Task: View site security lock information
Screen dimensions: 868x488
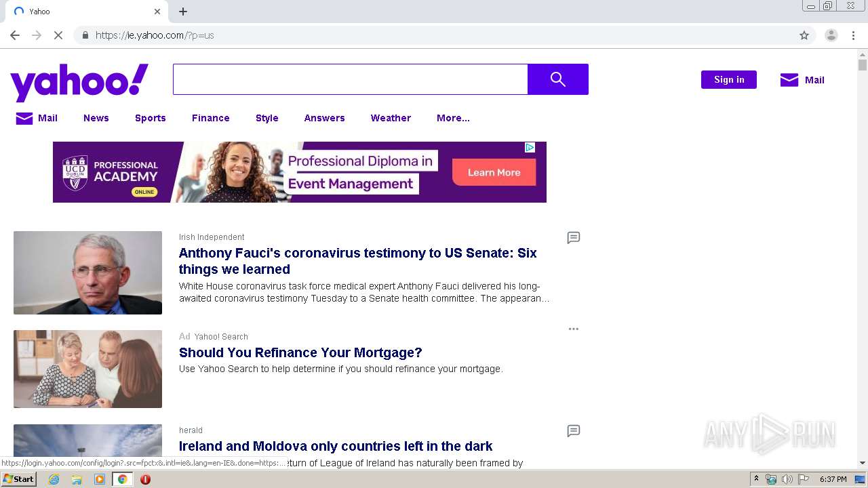Action: [85, 35]
